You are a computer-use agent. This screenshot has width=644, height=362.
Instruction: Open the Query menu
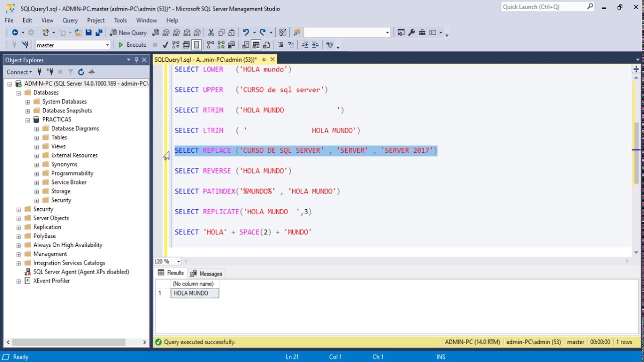[70, 20]
